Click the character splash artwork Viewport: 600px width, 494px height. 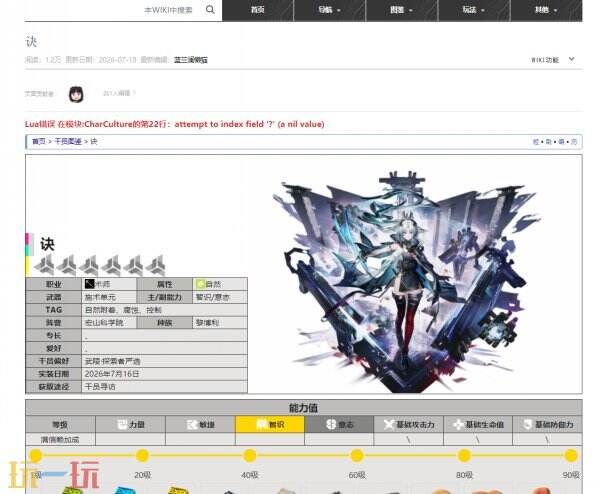[x=406, y=281]
